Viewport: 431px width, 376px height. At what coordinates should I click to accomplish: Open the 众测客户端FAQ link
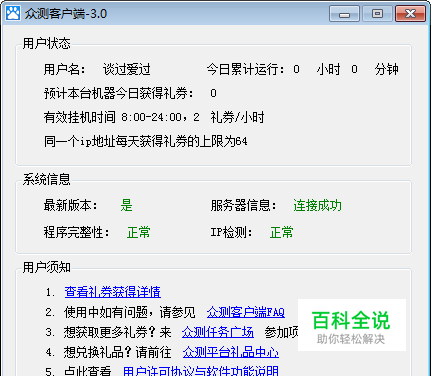[x=246, y=312]
